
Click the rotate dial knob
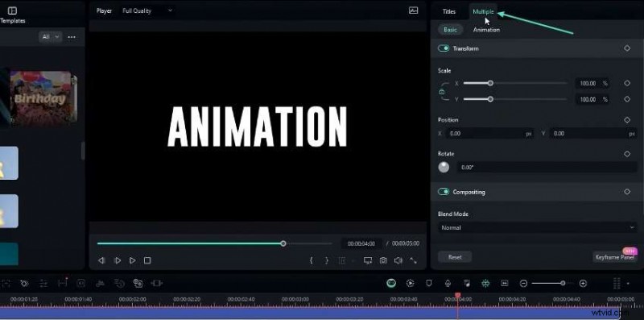coord(444,167)
